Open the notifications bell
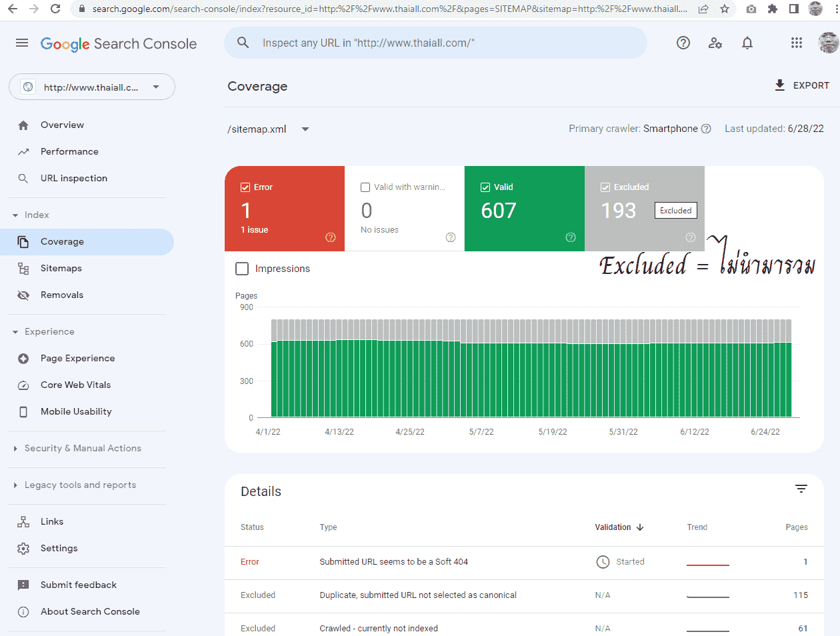The height and width of the screenshot is (636, 840). (747, 43)
